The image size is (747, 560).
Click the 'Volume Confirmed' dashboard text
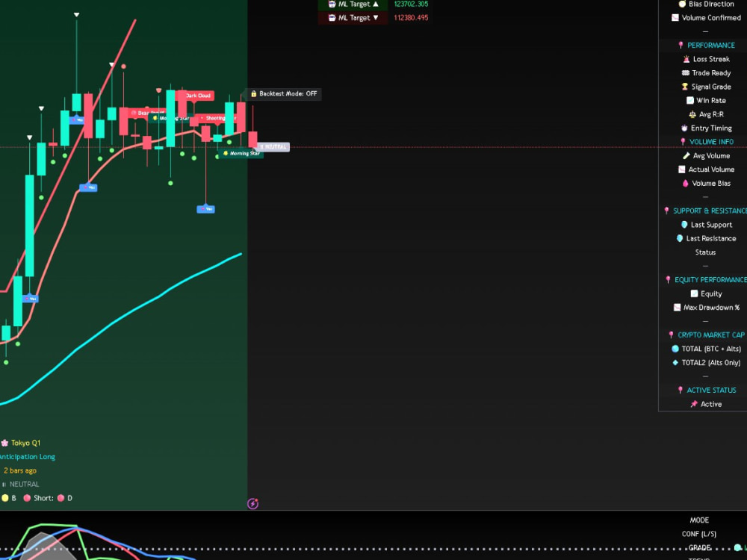point(711,18)
